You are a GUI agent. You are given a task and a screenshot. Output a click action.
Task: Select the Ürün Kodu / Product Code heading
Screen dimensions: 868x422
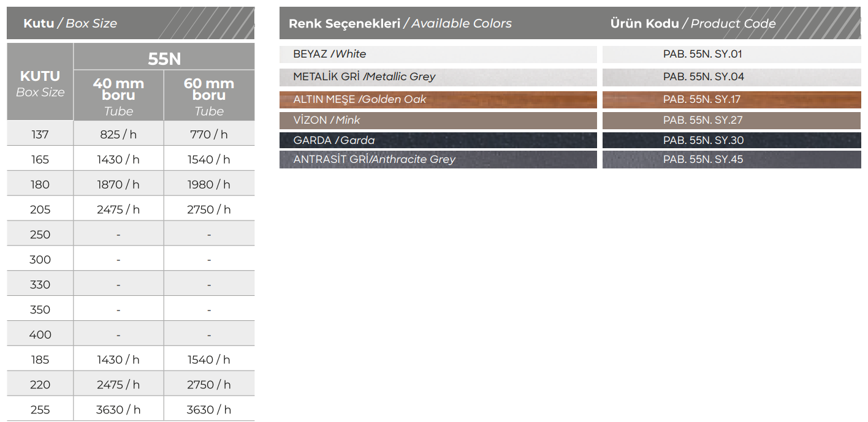click(693, 23)
